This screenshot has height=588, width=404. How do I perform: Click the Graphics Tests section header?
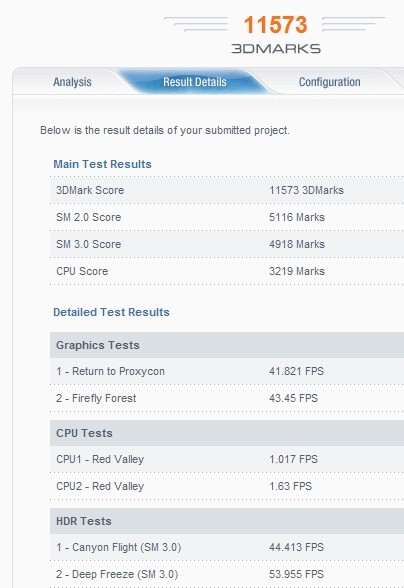227,345
